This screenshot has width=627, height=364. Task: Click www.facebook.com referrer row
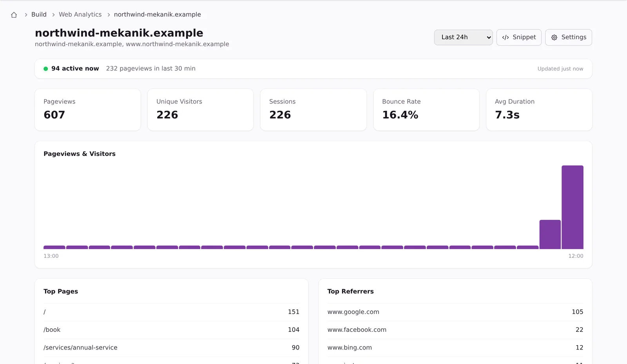(x=455, y=330)
